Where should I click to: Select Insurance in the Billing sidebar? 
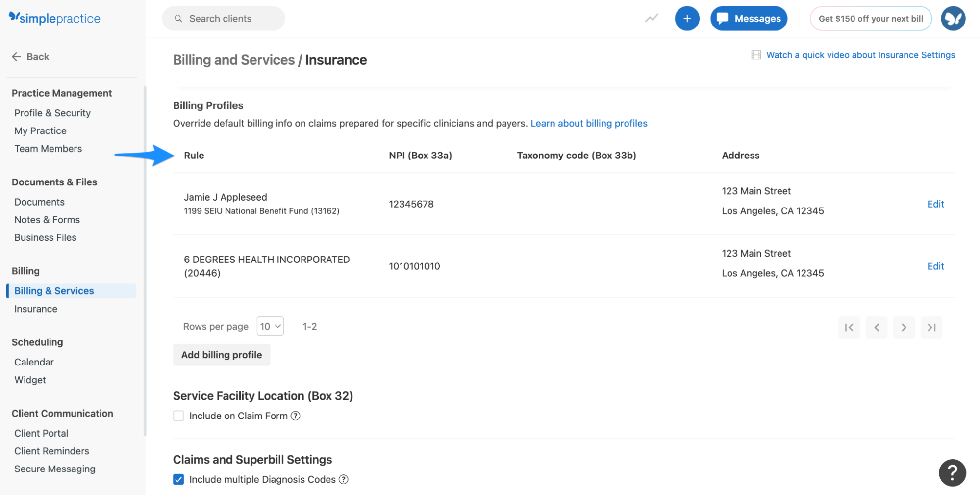35,309
